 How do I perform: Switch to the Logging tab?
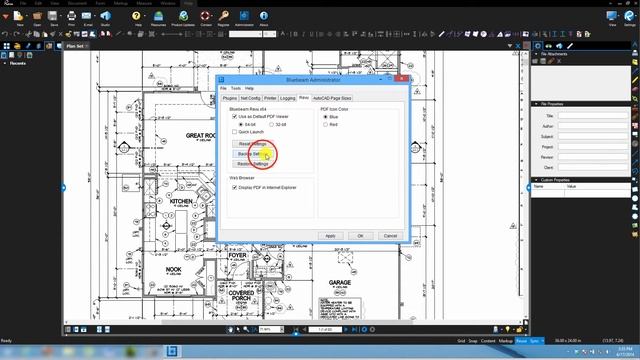287,98
